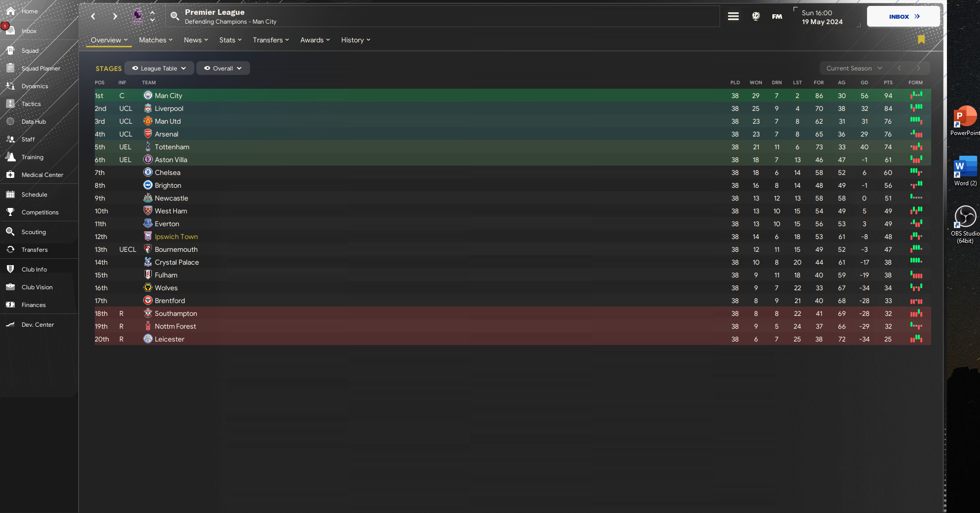Open Club Info sidebar item
Image resolution: width=980 pixels, height=513 pixels.
tap(34, 270)
